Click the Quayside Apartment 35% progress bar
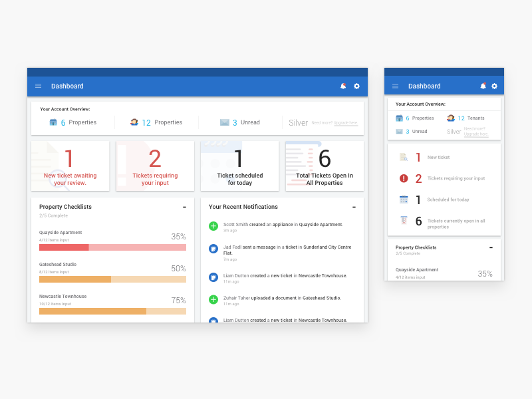Viewport: 532px width, 399px height. [112, 247]
